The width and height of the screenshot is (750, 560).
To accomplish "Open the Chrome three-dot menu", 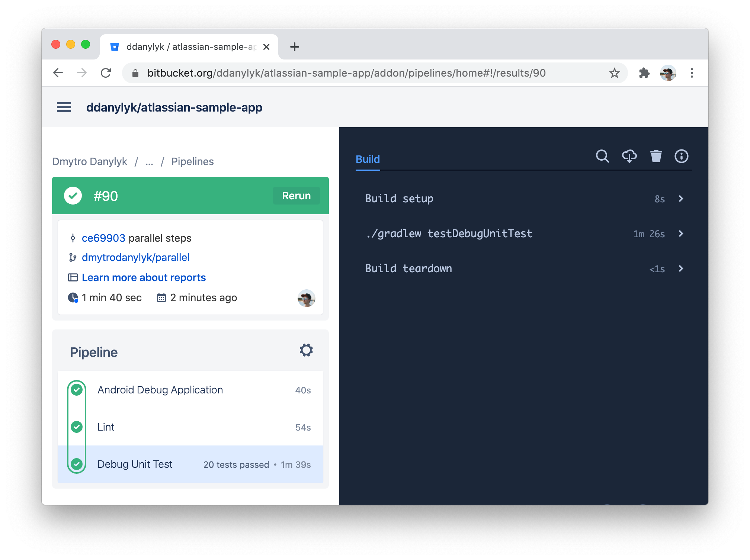I will click(692, 73).
